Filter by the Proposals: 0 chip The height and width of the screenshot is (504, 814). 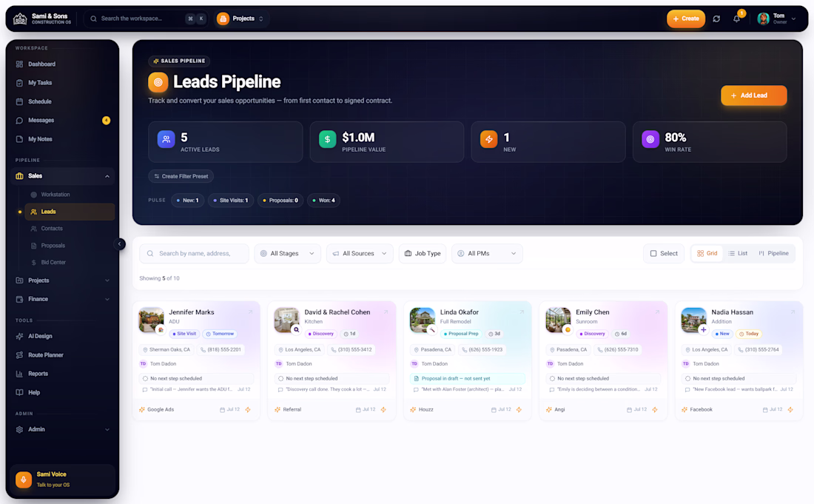(x=280, y=201)
